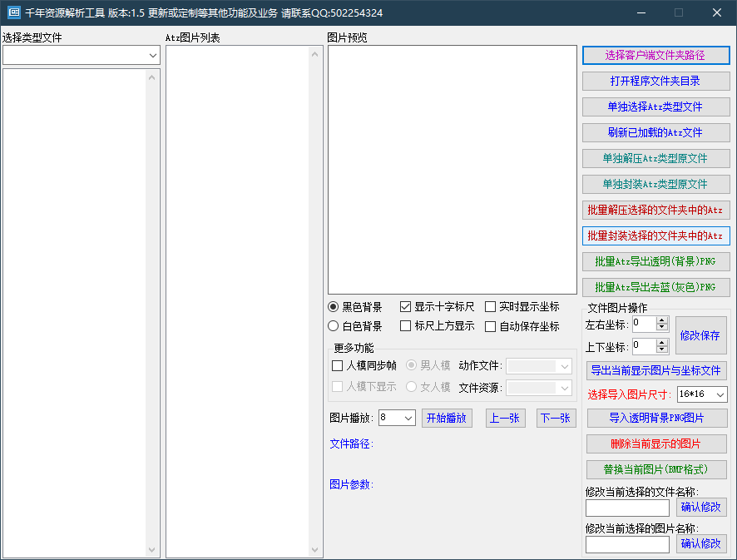This screenshot has height=560, width=737.
Task: Click the app icon in title bar
Action: [13, 12]
